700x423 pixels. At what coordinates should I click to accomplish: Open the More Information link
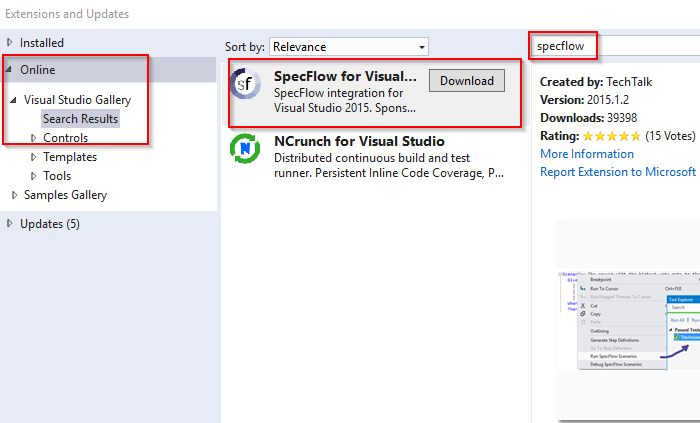click(587, 154)
